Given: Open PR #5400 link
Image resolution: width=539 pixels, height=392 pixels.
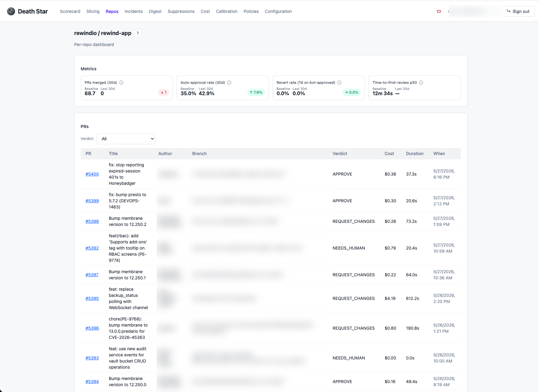Looking at the screenshot, I should 92,174.
